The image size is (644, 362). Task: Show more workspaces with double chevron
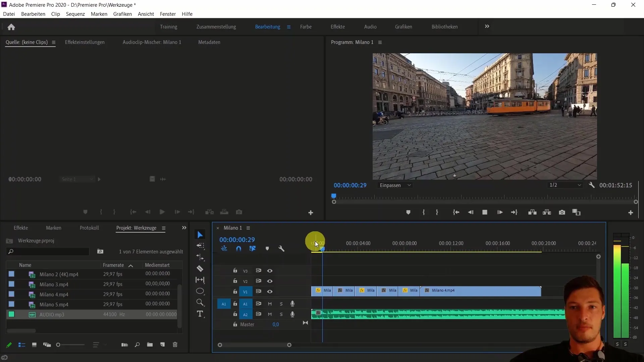tap(487, 26)
